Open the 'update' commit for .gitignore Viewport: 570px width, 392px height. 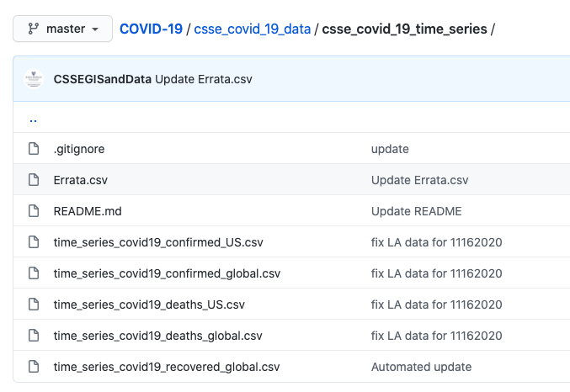[x=390, y=149]
